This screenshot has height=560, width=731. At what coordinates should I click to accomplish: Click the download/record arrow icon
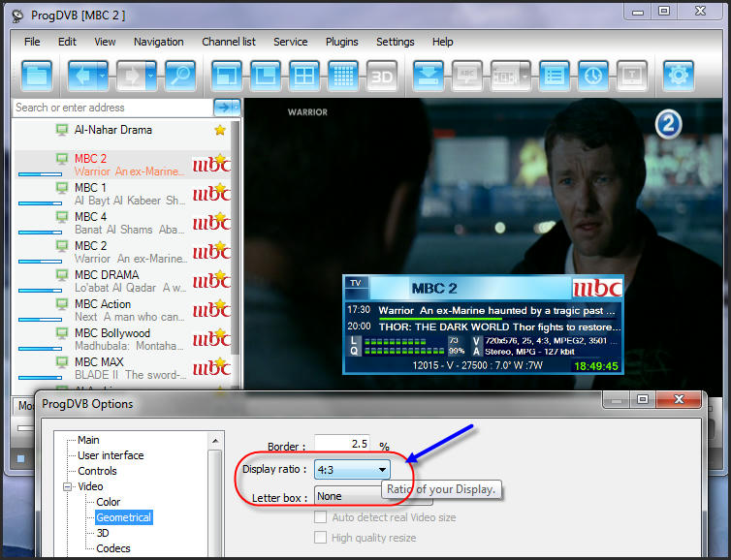pyautogui.click(x=429, y=76)
